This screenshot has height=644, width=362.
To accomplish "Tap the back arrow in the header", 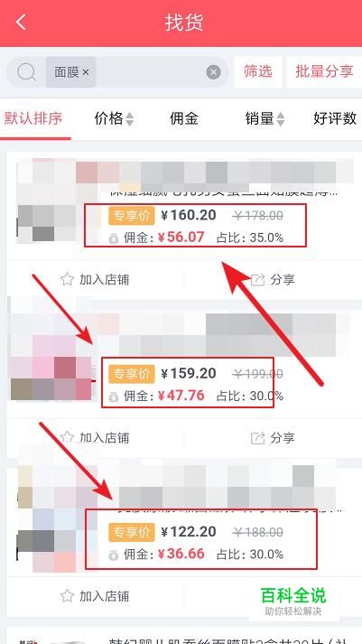I will click(x=22, y=22).
